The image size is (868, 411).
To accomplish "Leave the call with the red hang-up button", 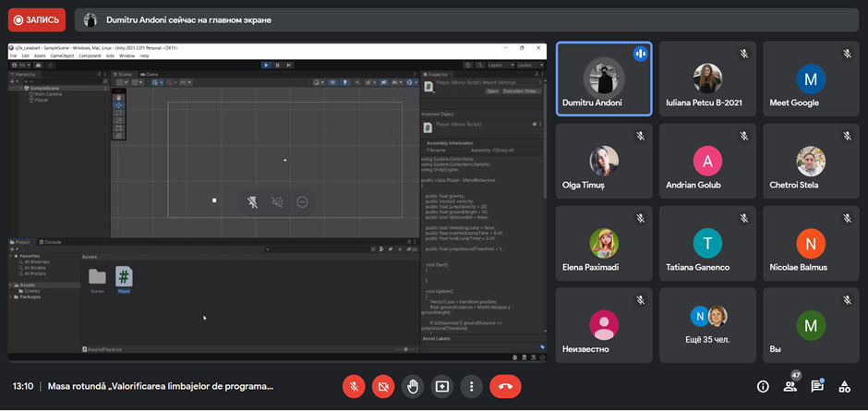I will pos(505,386).
